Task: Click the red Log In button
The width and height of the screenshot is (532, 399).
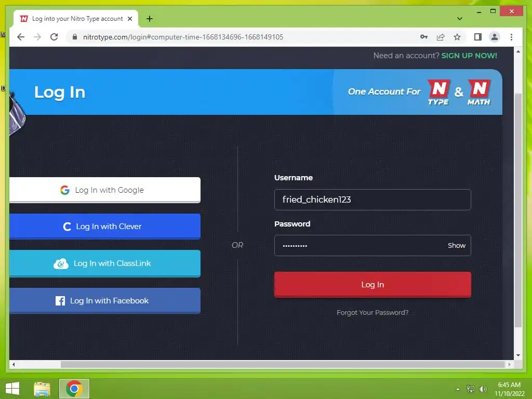Action: click(x=373, y=285)
